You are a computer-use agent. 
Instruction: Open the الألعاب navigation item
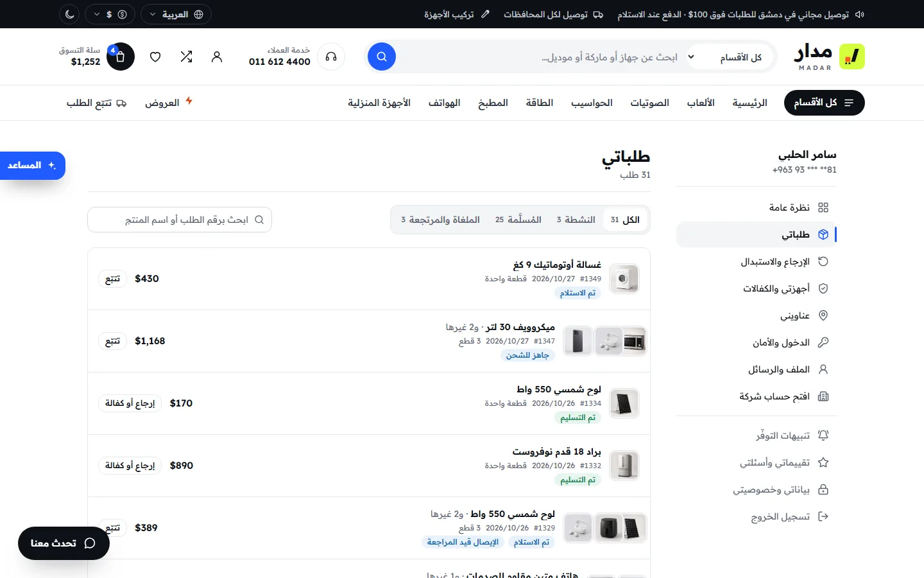tap(701, 103)
